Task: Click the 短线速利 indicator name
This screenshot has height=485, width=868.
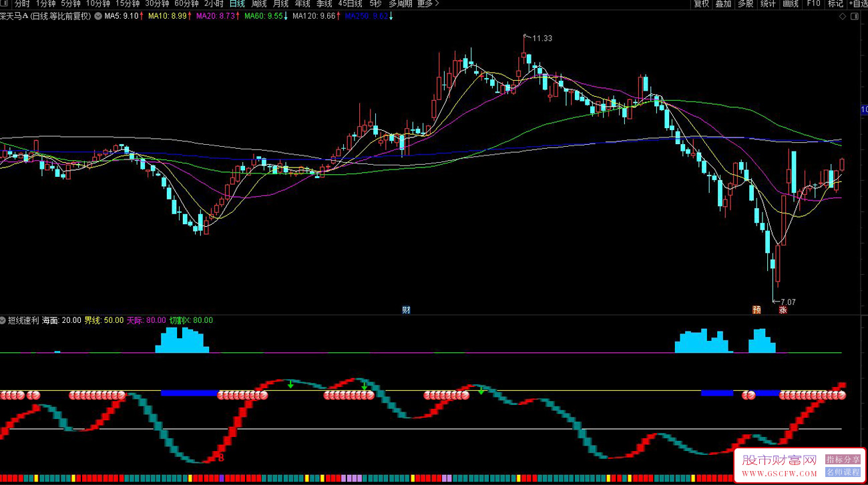Action: 23,320
